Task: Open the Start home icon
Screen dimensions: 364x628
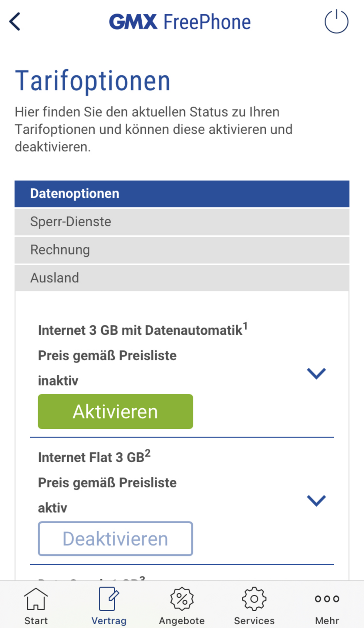Action: coord(36,599)
